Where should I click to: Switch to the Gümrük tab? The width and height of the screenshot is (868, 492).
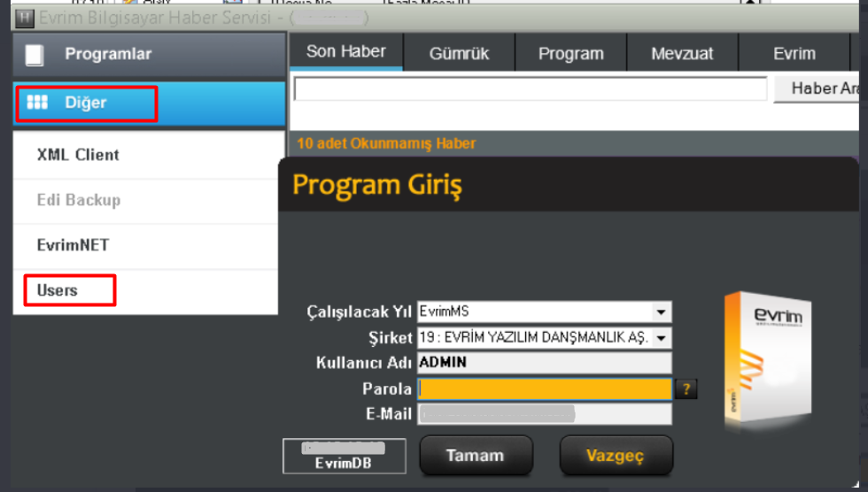pos(460,54)
